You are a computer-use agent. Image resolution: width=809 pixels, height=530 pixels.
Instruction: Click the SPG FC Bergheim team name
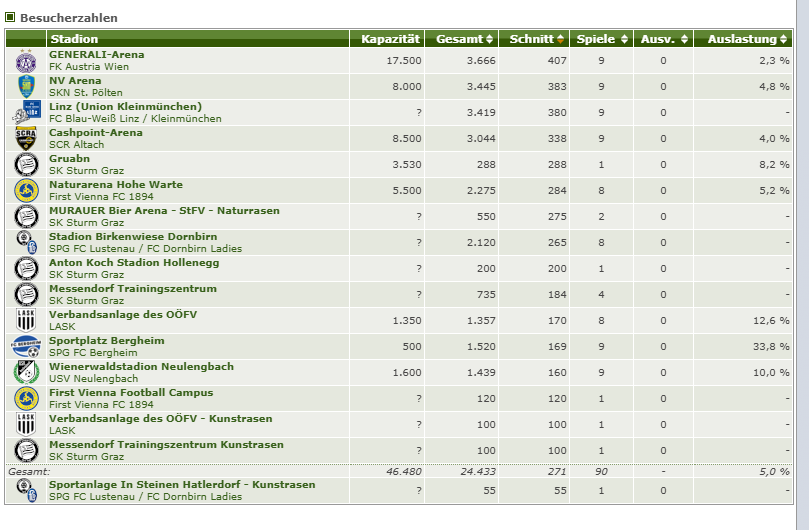pos(93,353)
